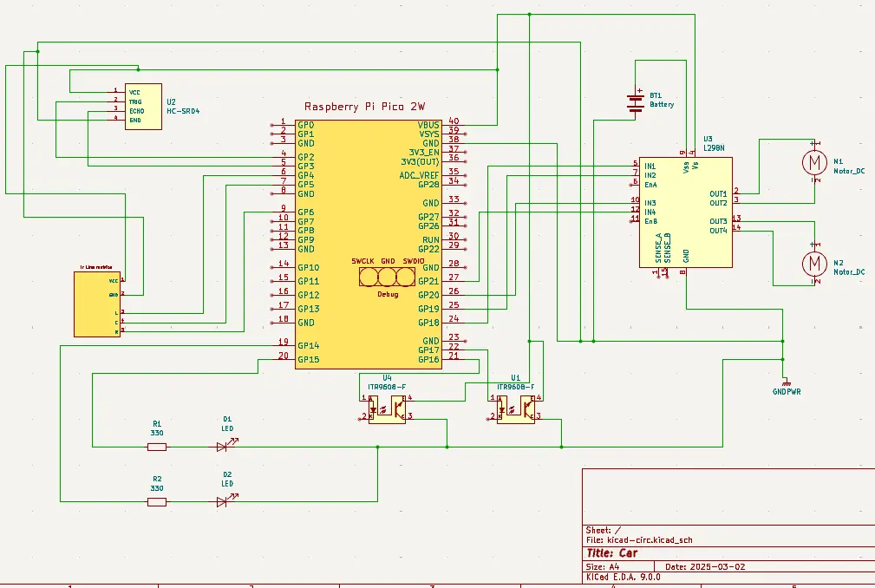Click the GP14 pin label
Image resolution: width=875 pixels, height=588 pixels.
(309, 346)
